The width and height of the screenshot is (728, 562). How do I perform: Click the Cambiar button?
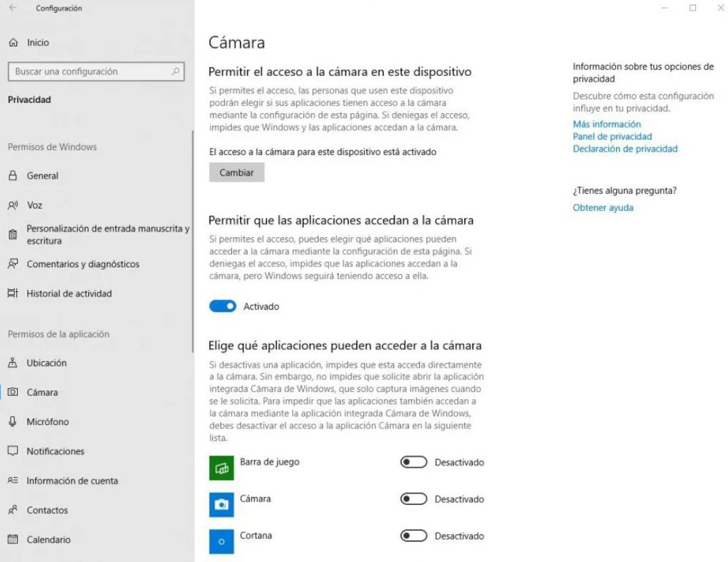[x=237, y=172]
